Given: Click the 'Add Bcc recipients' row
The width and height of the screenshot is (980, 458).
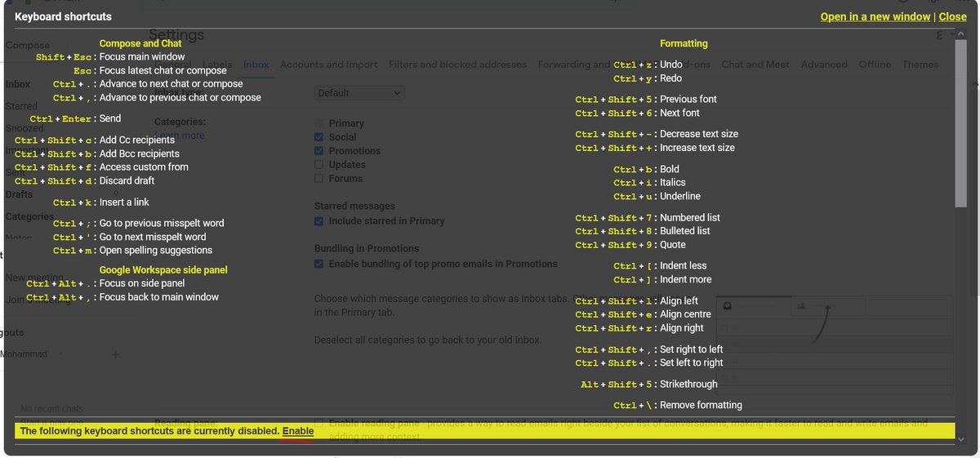Looking at the screenshot, I should (97, 153).
